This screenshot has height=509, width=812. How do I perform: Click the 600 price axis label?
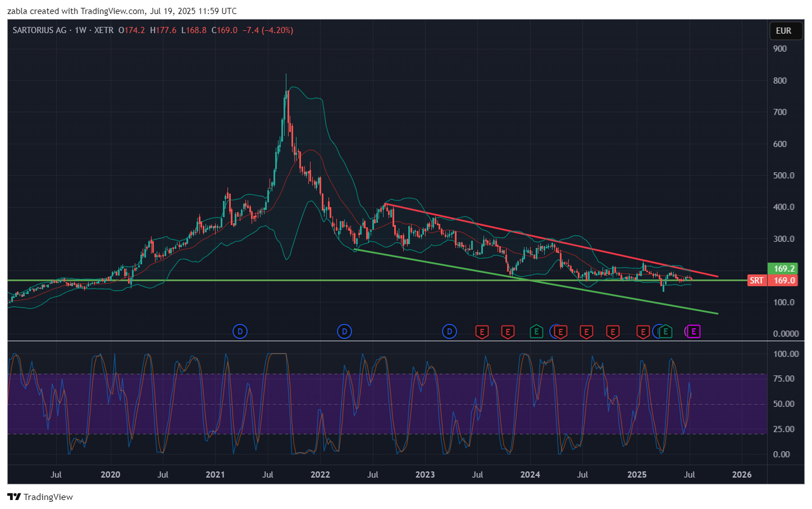780,144
